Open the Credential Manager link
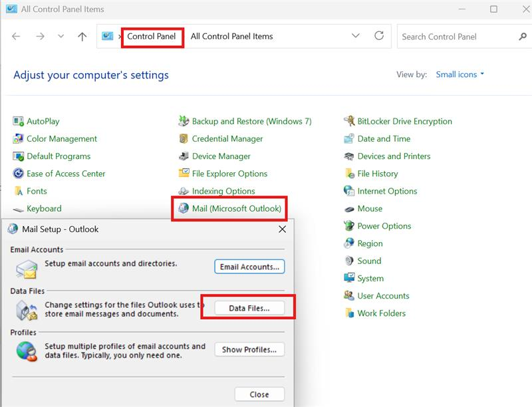This screenshot has width=532, height=407. [x=227, y=139]
